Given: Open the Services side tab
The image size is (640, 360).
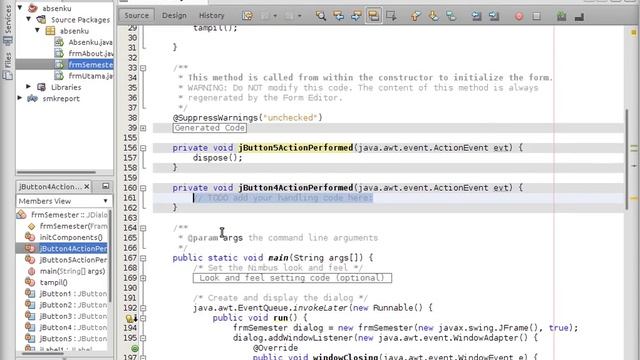Looking at the screenshot, I should click(x=8, y=26).
